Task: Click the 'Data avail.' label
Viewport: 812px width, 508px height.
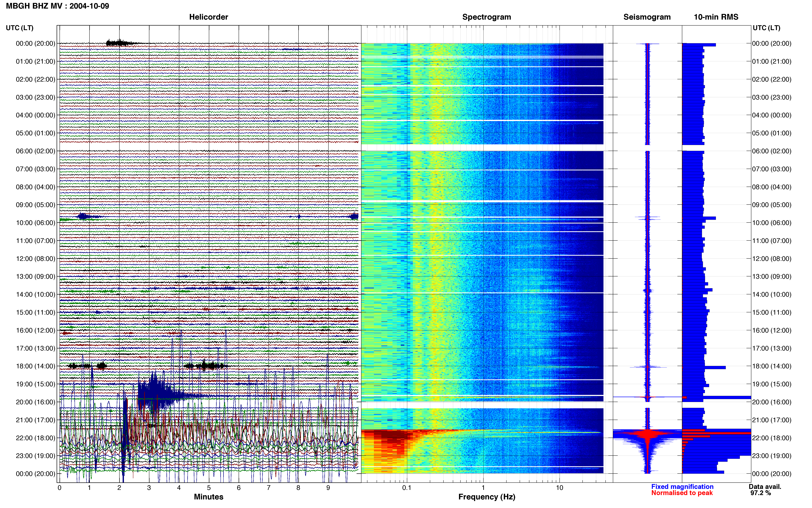Action: tap(765, 487)
